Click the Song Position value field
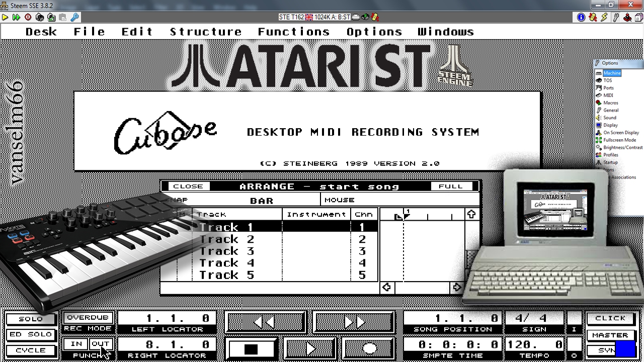The height and width of the screenshot is (362, 644). 453,318
